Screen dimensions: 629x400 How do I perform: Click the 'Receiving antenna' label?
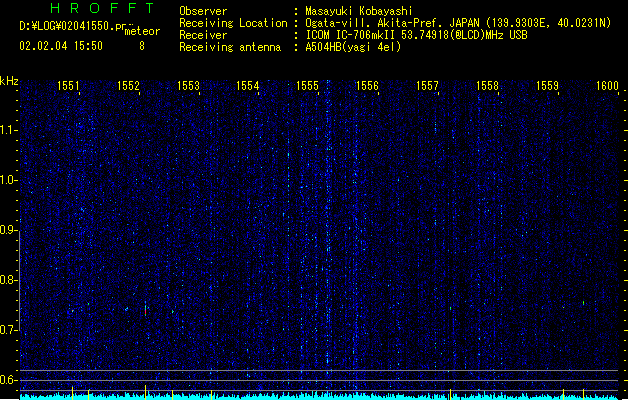pos(230,47)
